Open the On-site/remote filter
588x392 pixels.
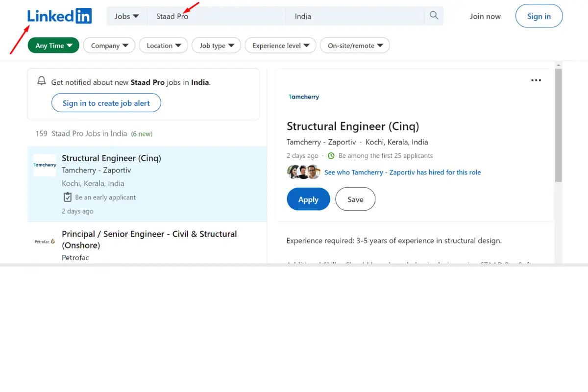point(355,46)
